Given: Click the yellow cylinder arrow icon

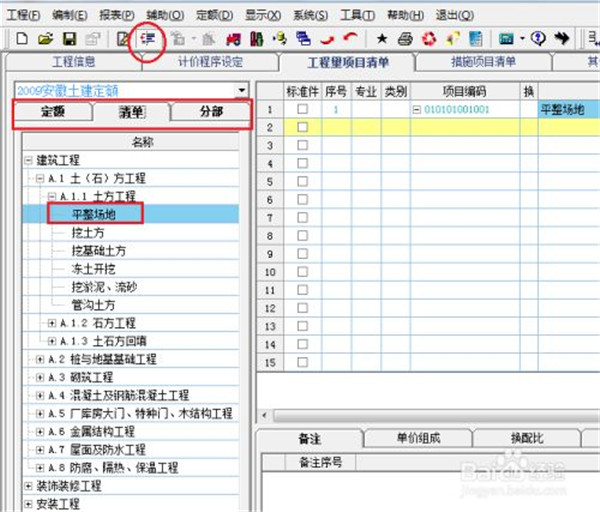Looking at the screenshot, I should coord(280,39).
